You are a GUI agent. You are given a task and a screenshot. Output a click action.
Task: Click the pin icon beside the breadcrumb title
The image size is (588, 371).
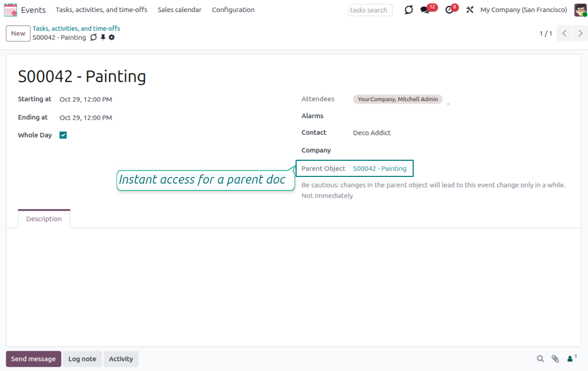pyautogui.click(x=103, y=37)
